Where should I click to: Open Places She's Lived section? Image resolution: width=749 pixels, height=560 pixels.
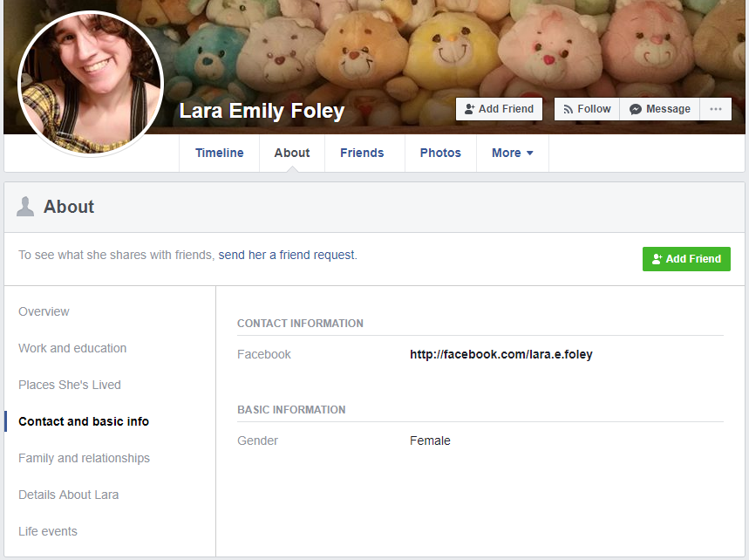click(70, 386)
